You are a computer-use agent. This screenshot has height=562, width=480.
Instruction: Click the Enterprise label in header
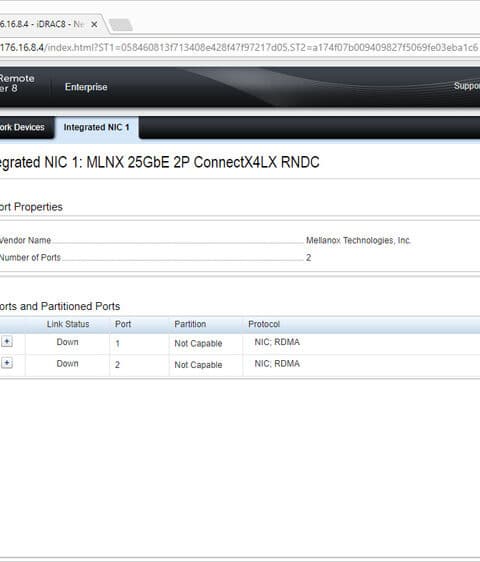point(86,87)
